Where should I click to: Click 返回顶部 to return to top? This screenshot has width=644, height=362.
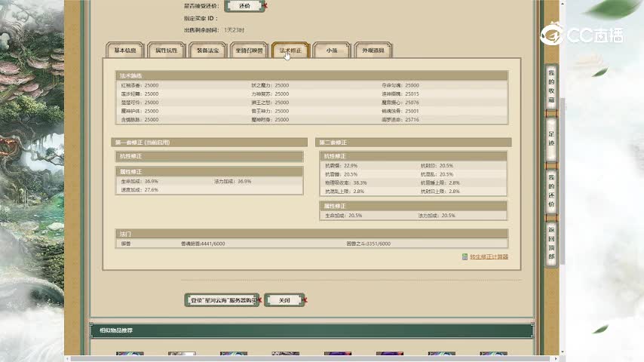pyautogui.click(x=551, y=242)
